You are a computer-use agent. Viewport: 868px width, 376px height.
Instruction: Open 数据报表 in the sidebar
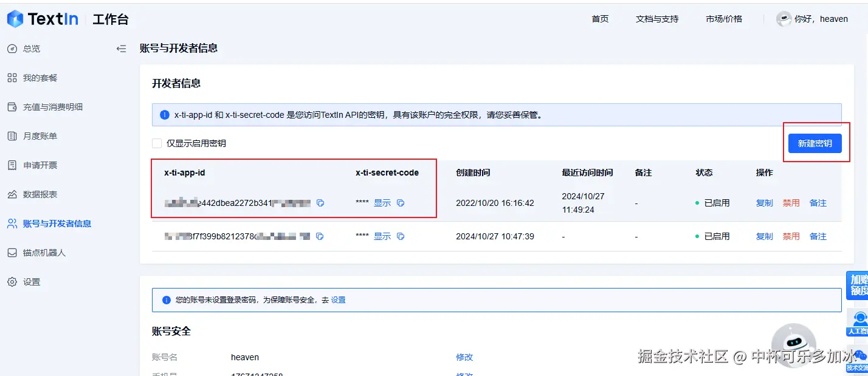(x=40, y=194)
